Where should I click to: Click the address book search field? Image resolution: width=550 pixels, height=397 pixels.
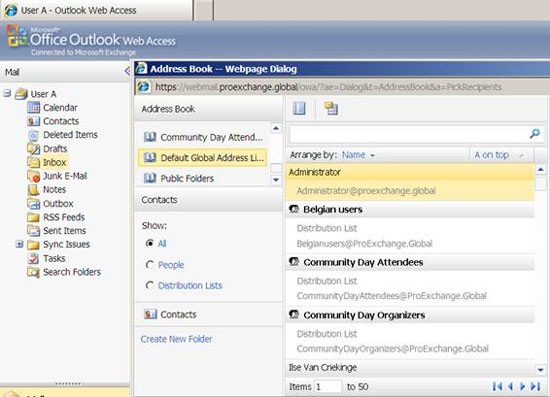[409, 134]
